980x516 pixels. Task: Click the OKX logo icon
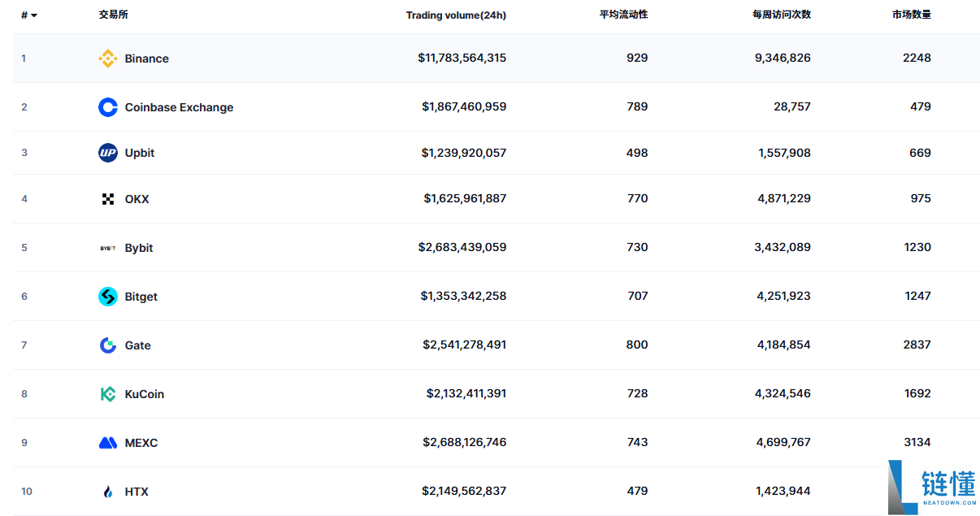108,199
